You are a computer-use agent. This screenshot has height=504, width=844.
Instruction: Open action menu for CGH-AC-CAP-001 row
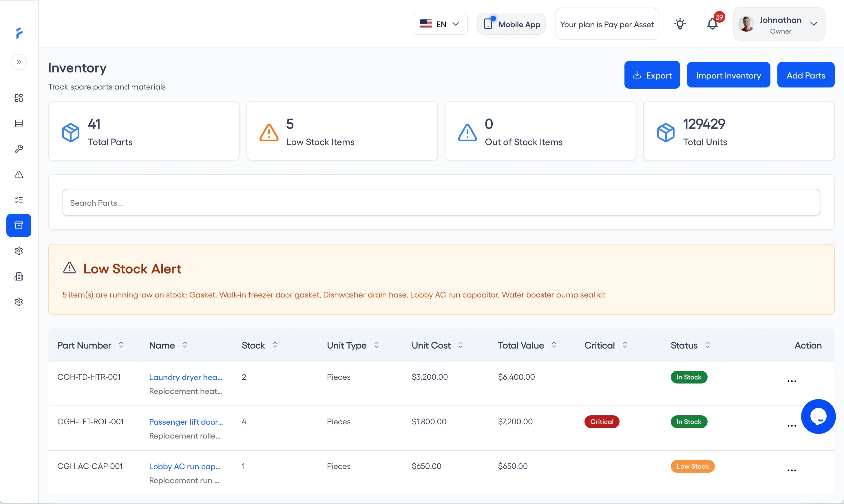[x=792, y=470]
